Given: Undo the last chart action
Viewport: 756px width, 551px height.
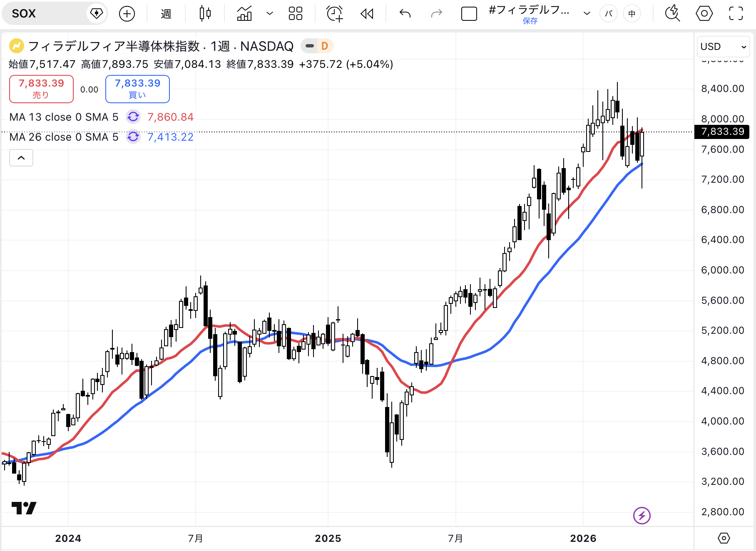Looking at the screenshot, I should coord(405,14).
